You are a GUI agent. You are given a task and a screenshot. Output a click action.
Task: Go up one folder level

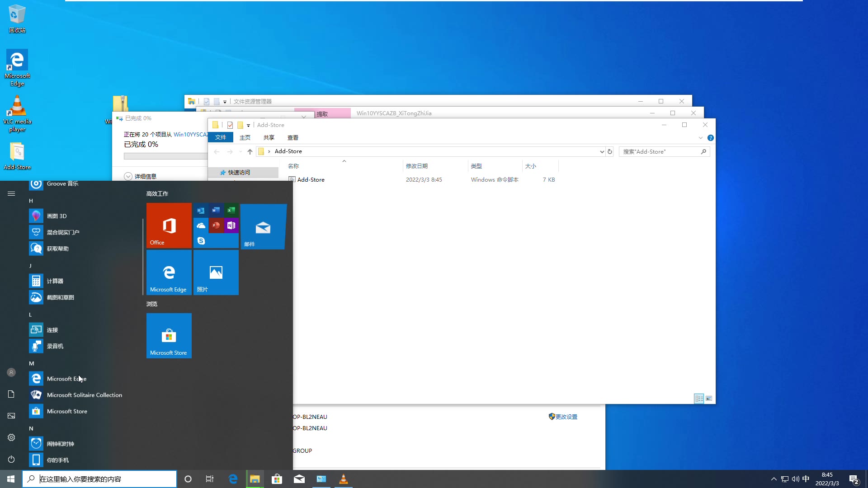[x=250, y=151]
